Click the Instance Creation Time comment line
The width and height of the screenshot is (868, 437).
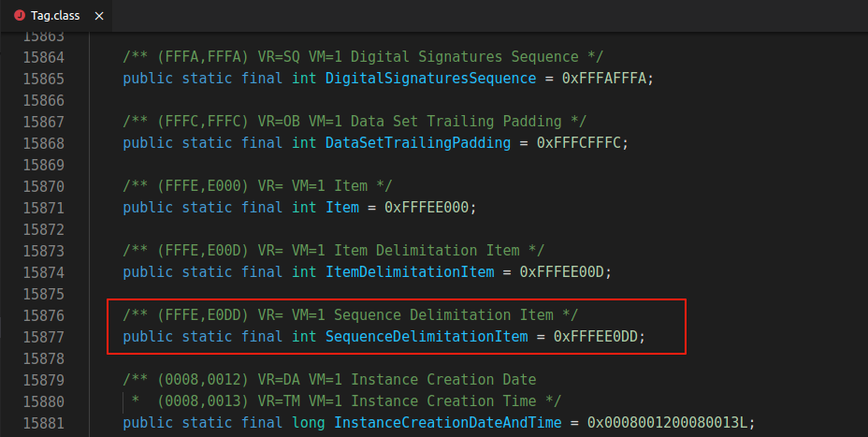[346, 401]
